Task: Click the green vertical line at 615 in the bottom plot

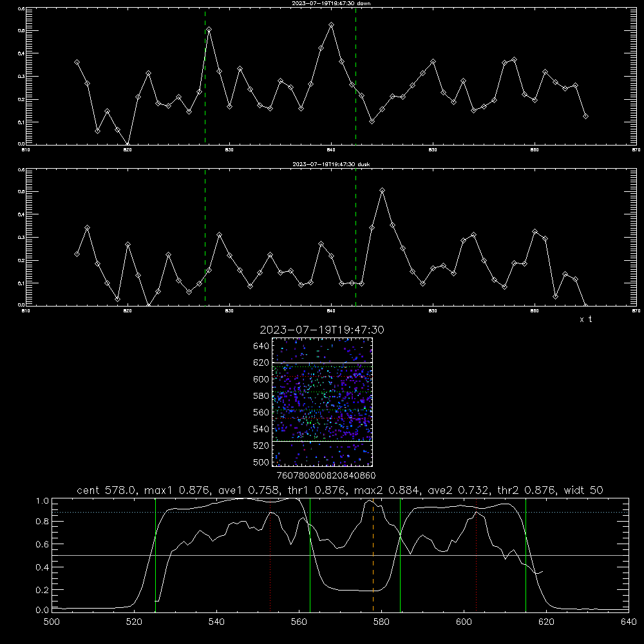Action: click(526, 554)
